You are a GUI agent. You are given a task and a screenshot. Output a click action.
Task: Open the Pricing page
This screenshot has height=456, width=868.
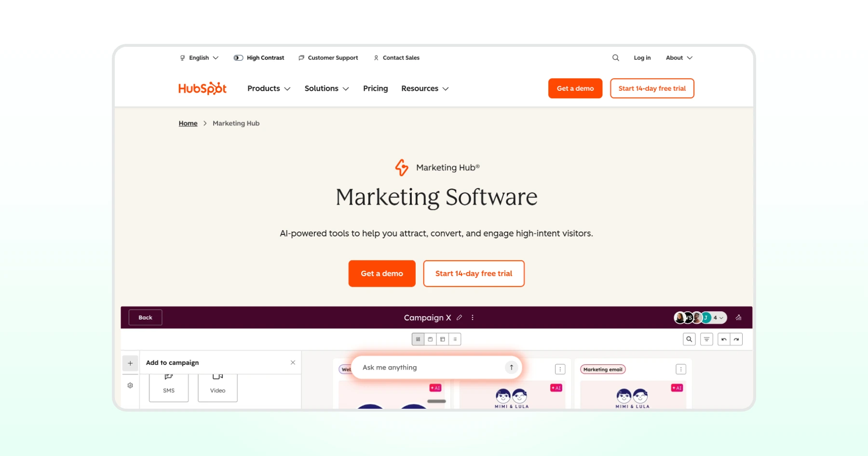(x=375, y=88)
